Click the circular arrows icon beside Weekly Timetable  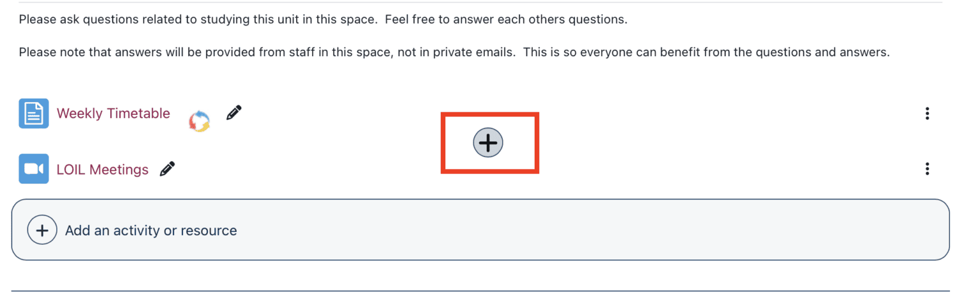pyautogui.click(x=200, y=120)
